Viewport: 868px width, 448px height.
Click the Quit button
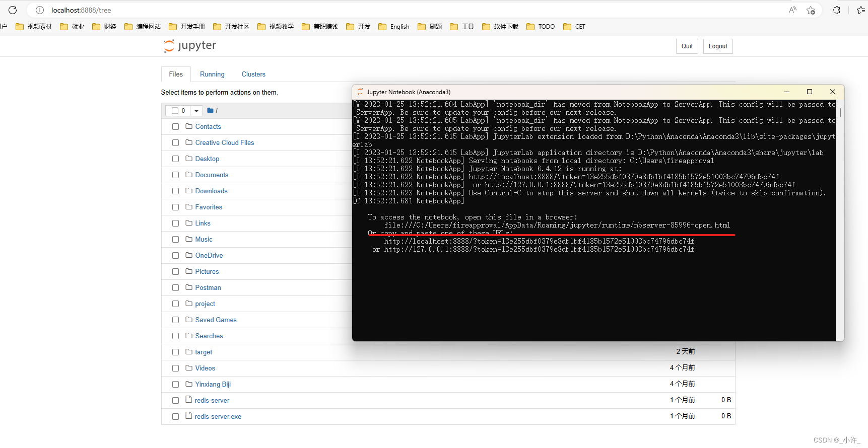(687, 46)
